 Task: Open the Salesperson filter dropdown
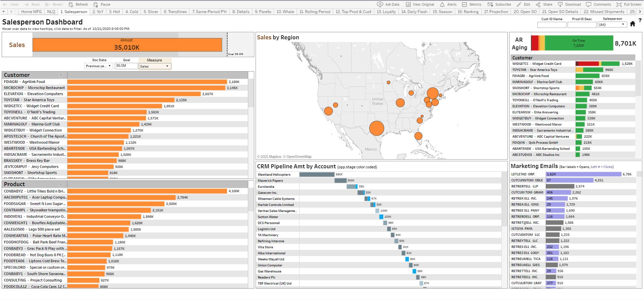click(612, 25)
